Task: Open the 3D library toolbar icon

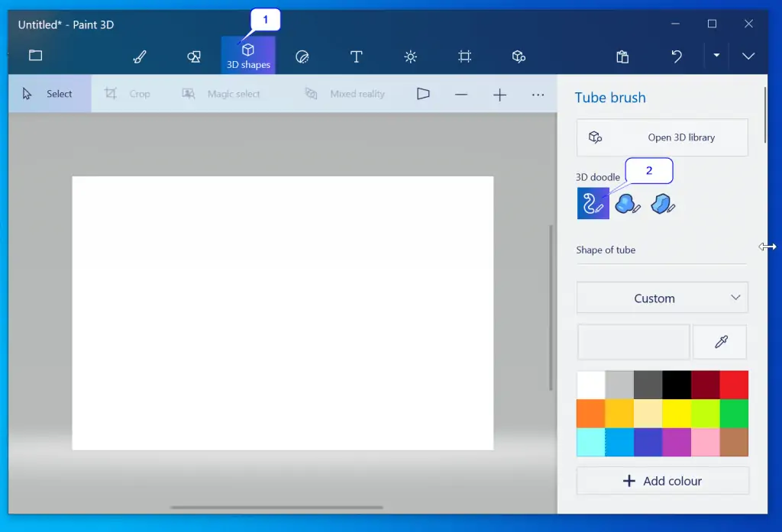Action: point(519,56)
